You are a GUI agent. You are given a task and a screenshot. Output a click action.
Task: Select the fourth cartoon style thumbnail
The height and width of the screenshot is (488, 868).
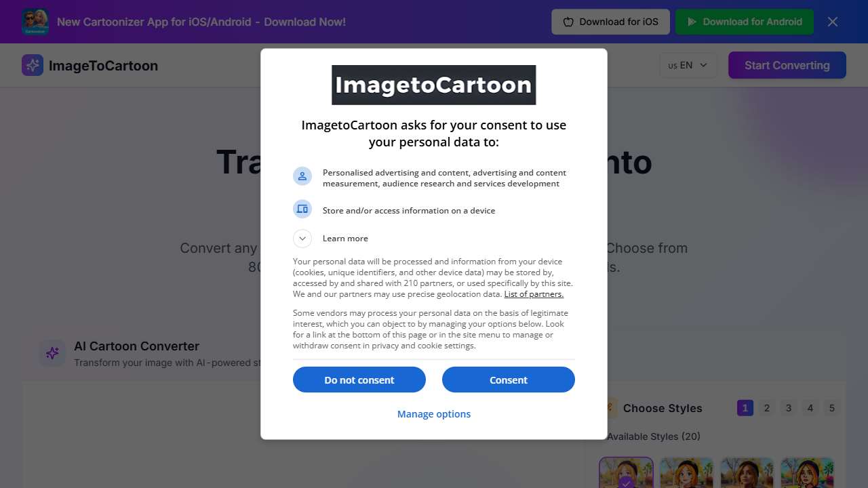click(807, 474)
